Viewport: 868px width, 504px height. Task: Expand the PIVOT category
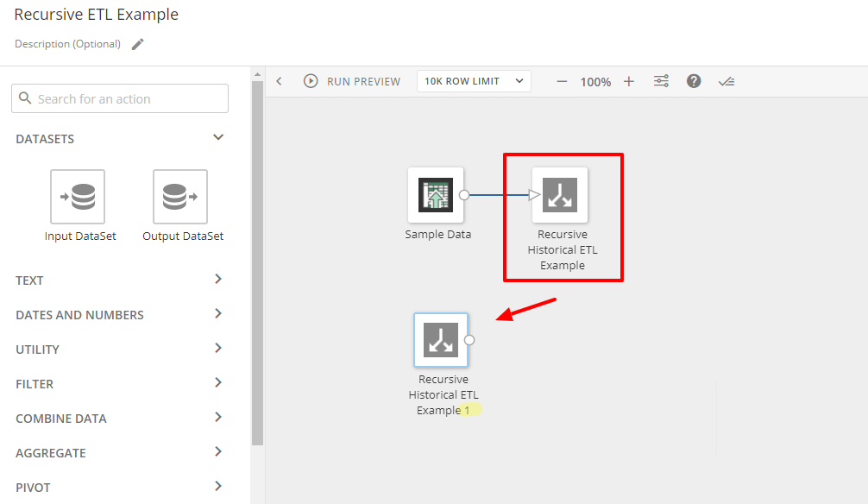coord(119,486)
